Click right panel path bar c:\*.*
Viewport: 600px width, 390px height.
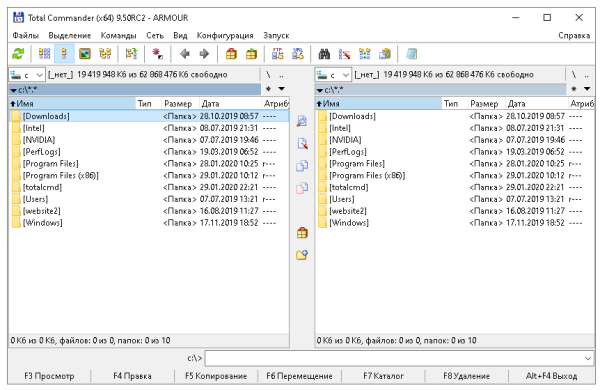(x=441, y=90)
